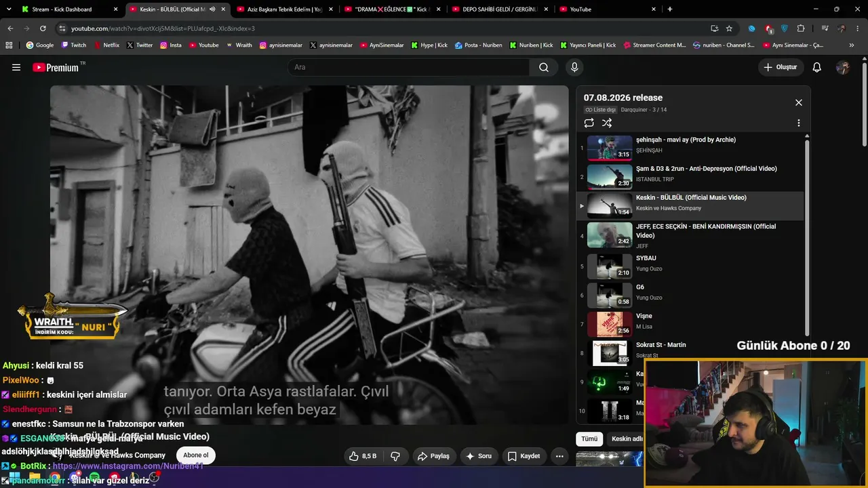868x488 pixels.
Task: Like the video with 8,5 B likes
Action: [363, 456]
